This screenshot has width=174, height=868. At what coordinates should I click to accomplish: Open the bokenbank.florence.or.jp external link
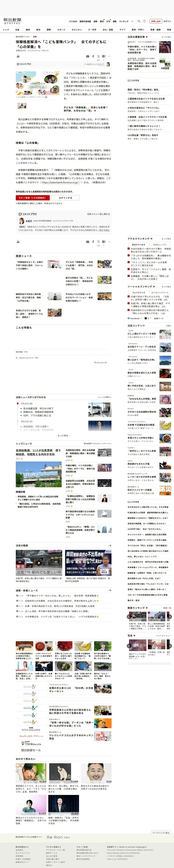[61, 182]
